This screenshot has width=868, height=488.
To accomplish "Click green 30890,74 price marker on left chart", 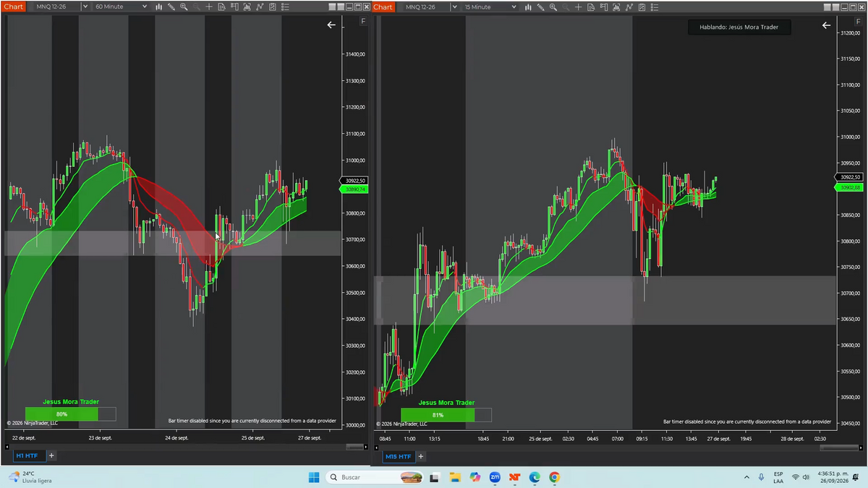I will 354,189.
